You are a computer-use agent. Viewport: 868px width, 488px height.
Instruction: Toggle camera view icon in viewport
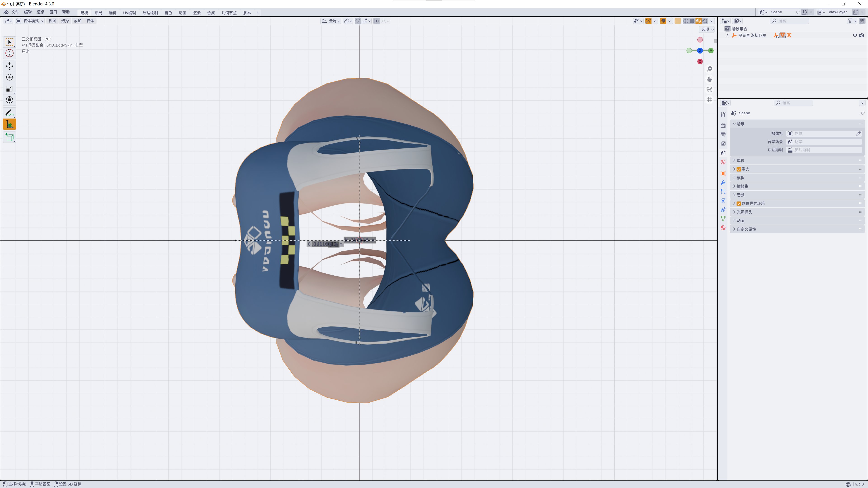point(709,89)
